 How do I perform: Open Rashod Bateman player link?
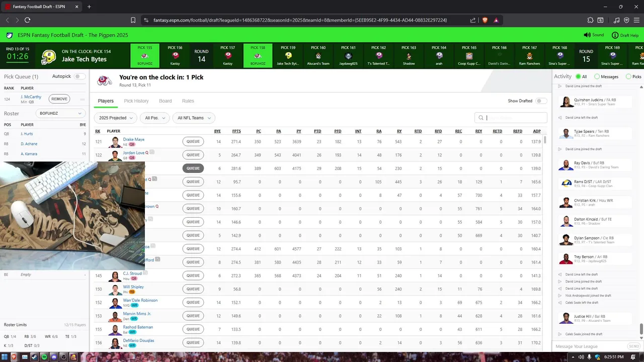click(x=138, y=327)
